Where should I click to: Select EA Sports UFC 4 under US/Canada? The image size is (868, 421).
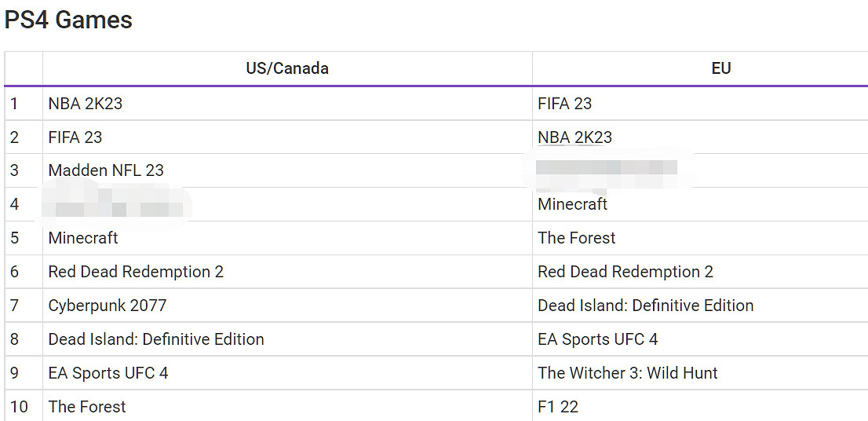(108, 373)
